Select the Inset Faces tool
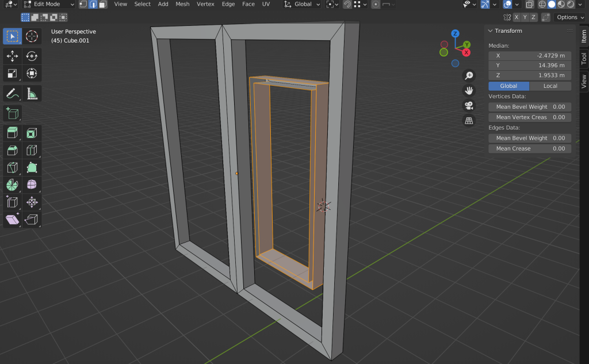Image resolution: width=589 pixels, height=364 pixels. pyautogui.click(x=32, y=133)
